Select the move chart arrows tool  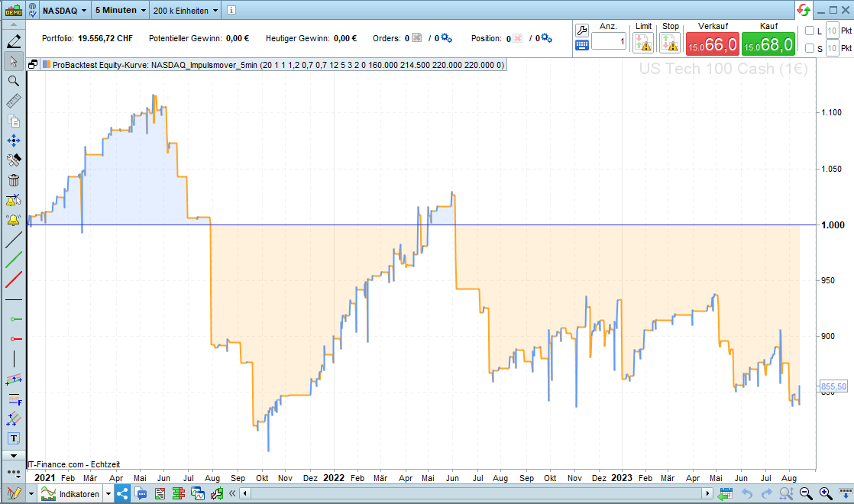[14, 141]
